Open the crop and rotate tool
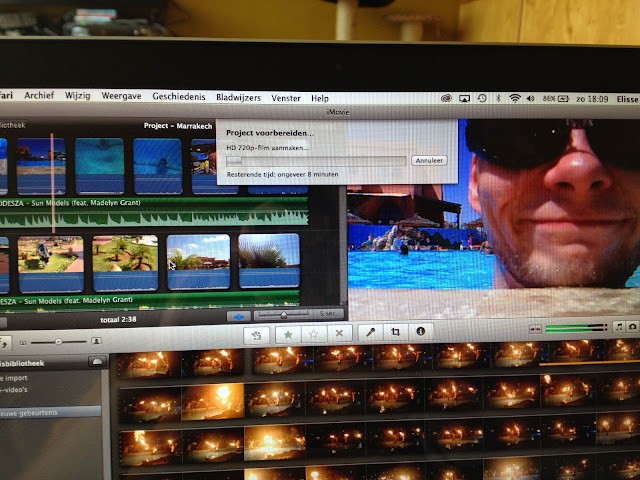The height and width of the screenshot is (480, 640). pyautogui.click(x=396, y=332)
